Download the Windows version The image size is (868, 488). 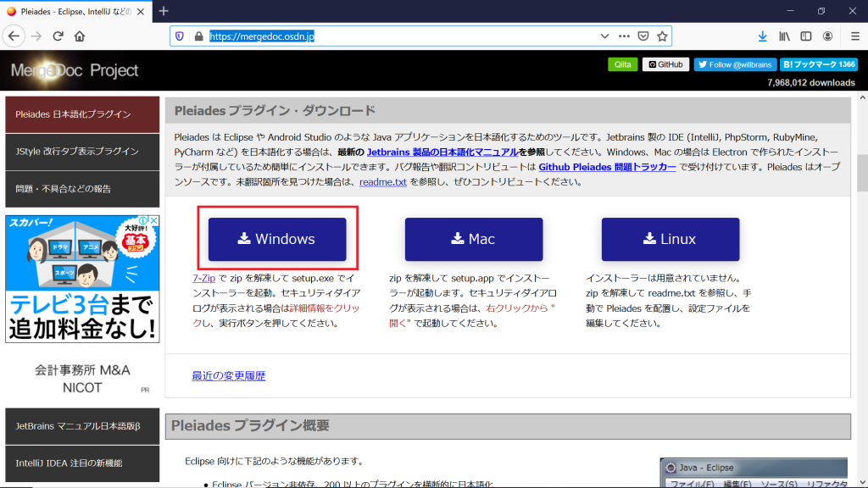[277, 239]
